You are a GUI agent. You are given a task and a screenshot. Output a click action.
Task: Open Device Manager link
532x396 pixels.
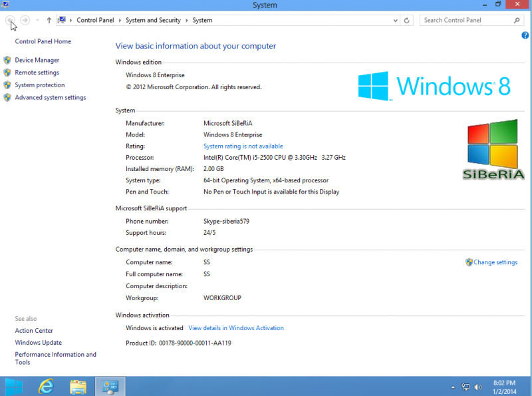point(37,60)
